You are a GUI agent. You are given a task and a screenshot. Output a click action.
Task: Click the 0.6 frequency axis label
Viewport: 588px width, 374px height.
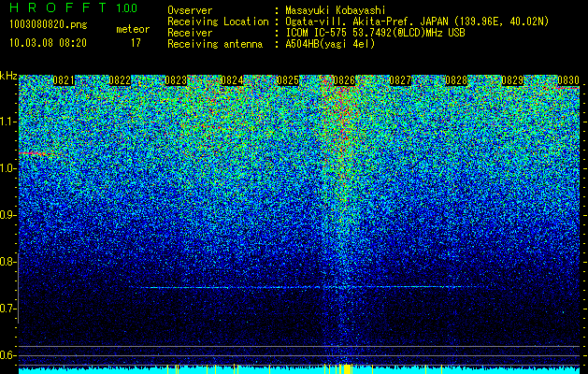pos(7,355)
